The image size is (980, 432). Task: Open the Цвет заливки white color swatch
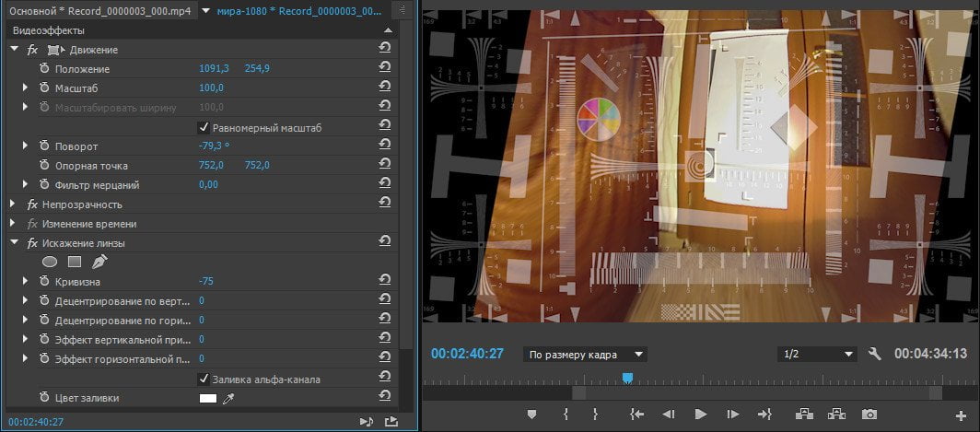[207, 398]
